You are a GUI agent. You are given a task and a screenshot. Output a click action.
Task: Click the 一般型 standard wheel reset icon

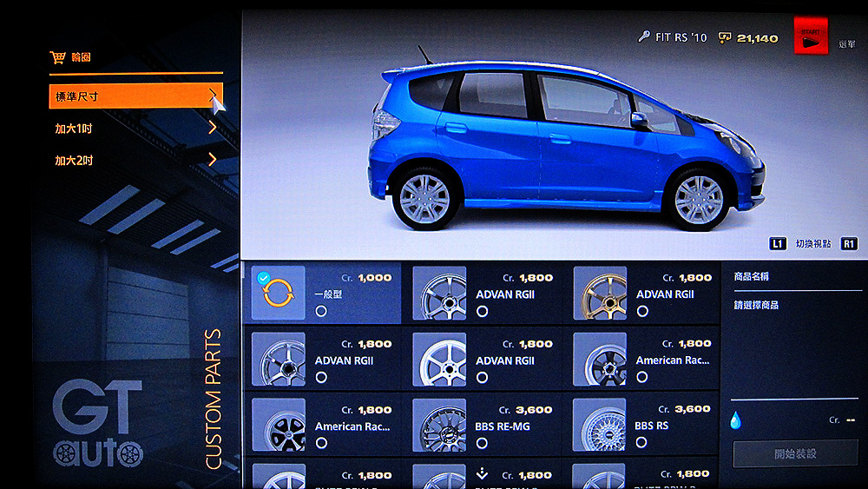click(278, 293)
